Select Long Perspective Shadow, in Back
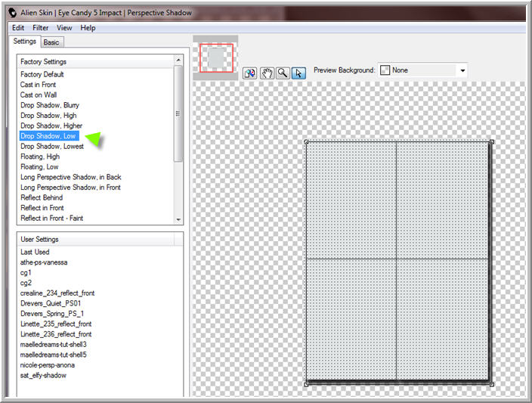 (70, 177)
